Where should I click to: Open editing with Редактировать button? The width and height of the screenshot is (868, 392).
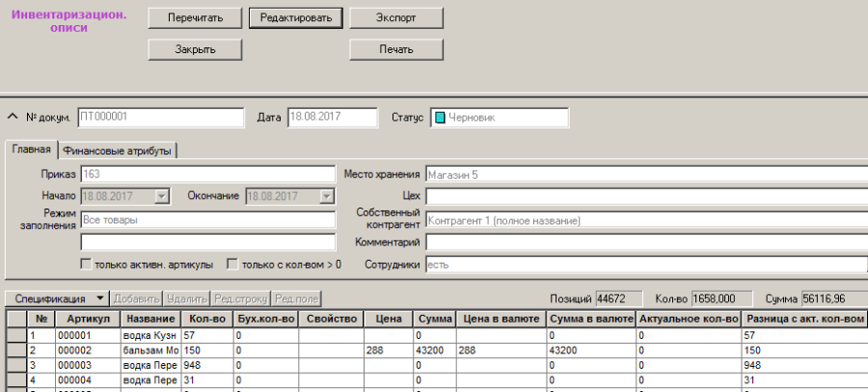(296, 17)
